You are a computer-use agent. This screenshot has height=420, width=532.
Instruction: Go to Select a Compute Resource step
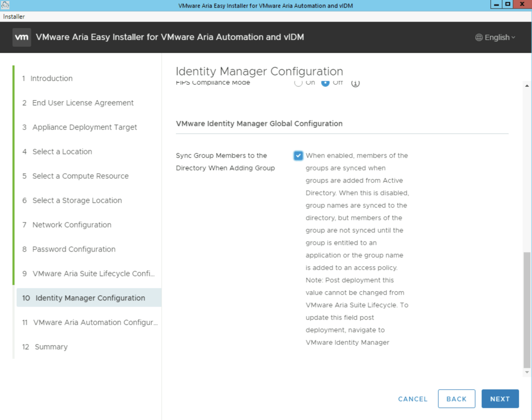(76, 176)
